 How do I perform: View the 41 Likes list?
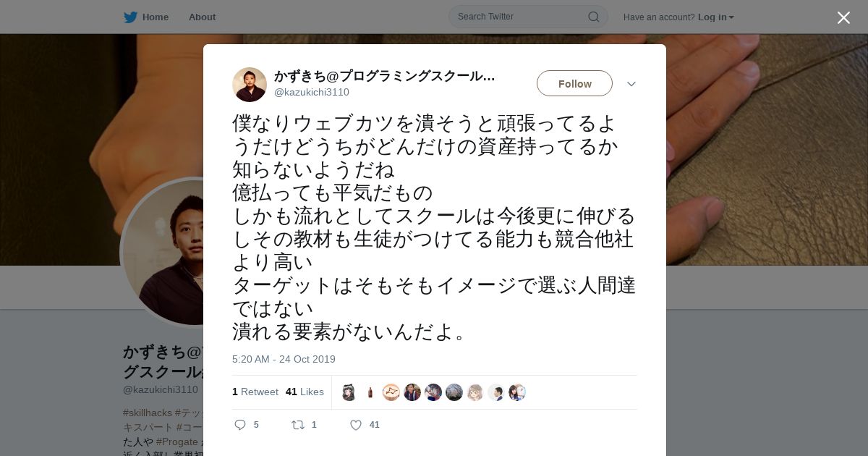click(x=305, y=392)
